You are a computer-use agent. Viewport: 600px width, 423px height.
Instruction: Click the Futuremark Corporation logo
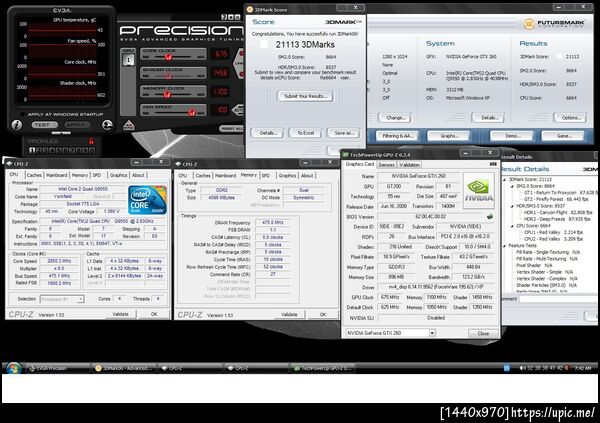pyautogui.click(x=554, y=24)
